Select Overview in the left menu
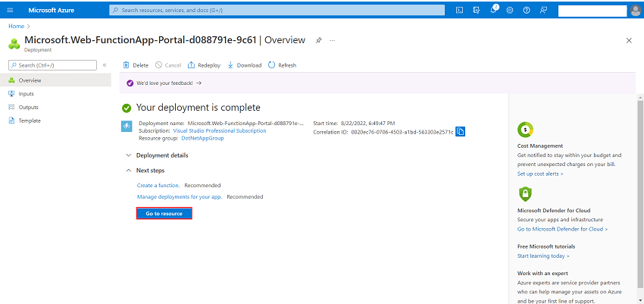The image size is (644, 304). (x=55, y=80)
